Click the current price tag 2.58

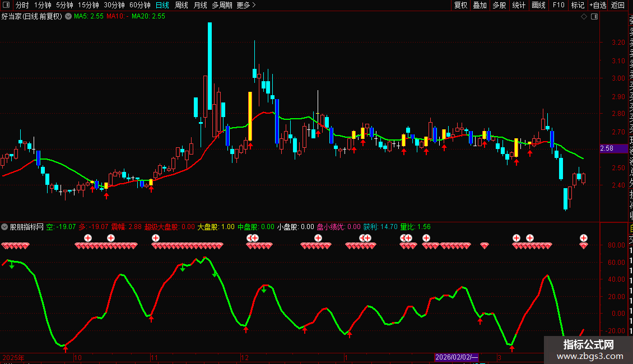tap(613, 148)
